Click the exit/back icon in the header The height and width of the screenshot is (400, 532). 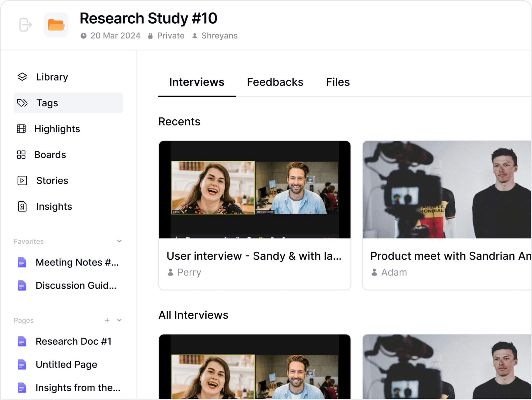pyautogui.click(x=26, y=25)
